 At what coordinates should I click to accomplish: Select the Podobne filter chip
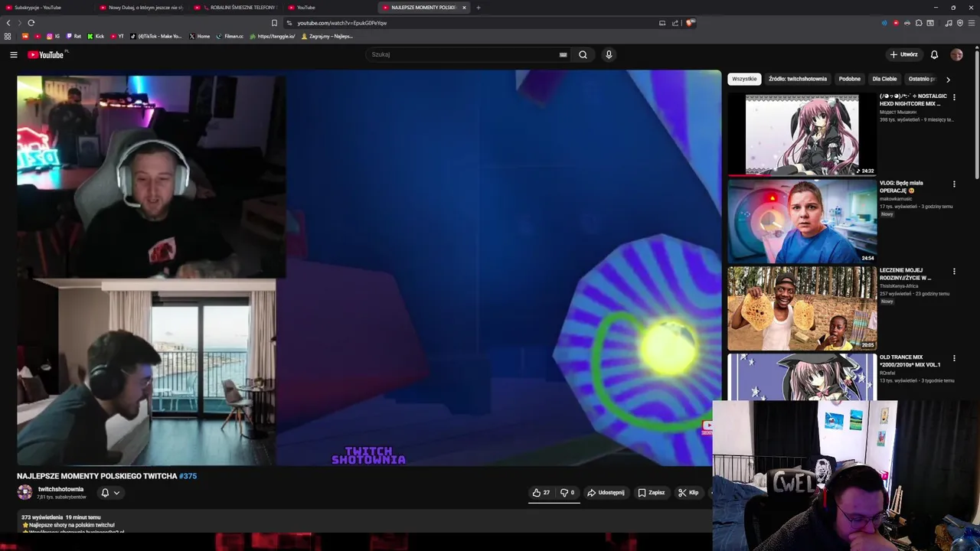click(x=849, y=79)
